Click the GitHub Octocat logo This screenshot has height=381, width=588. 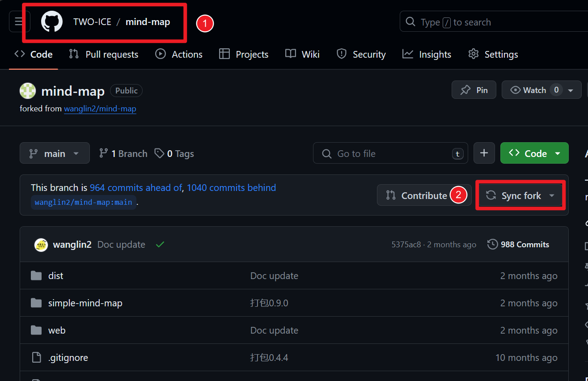pos(52,21)
